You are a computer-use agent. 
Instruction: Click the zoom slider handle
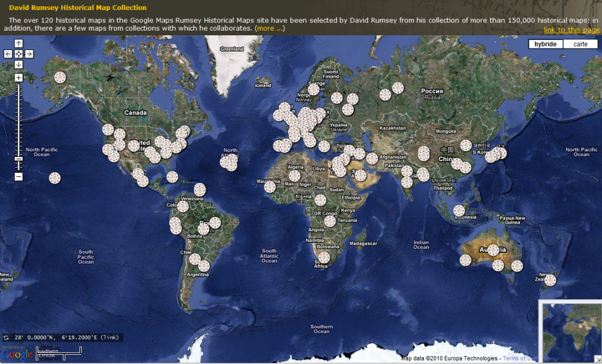(x=18, y=159)
